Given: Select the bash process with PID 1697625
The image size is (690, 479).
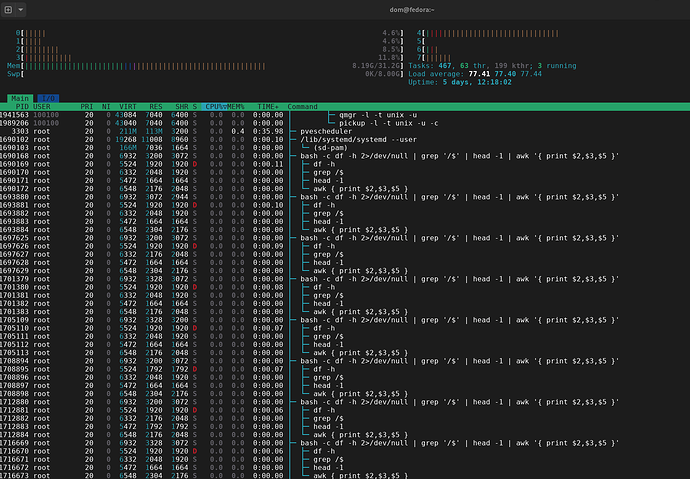Looking at the screenshot, I should click(x=345, y=238).
